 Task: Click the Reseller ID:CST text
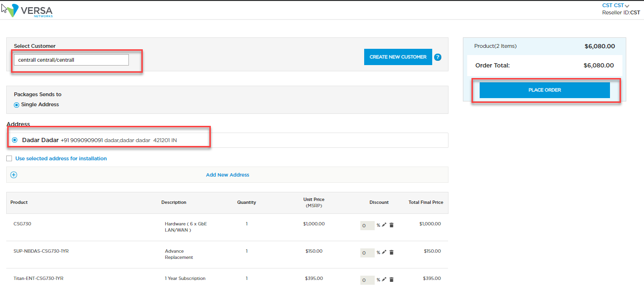coord(621,13)
